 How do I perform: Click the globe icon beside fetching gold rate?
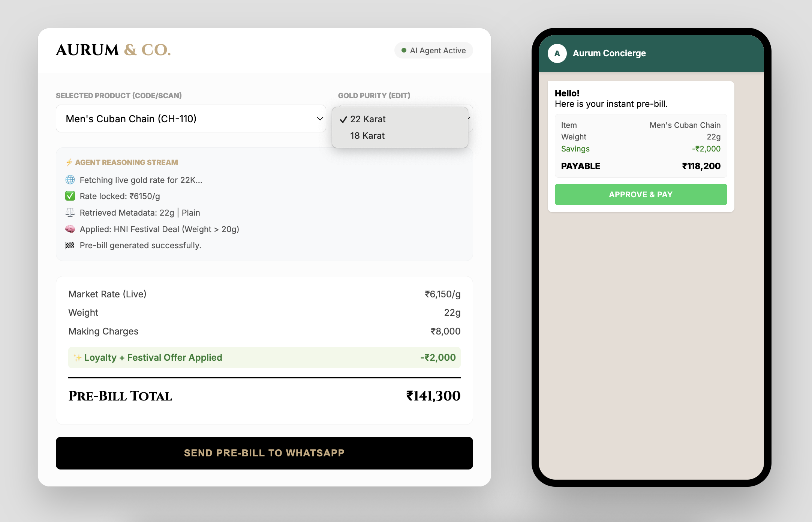click(70, 180)
